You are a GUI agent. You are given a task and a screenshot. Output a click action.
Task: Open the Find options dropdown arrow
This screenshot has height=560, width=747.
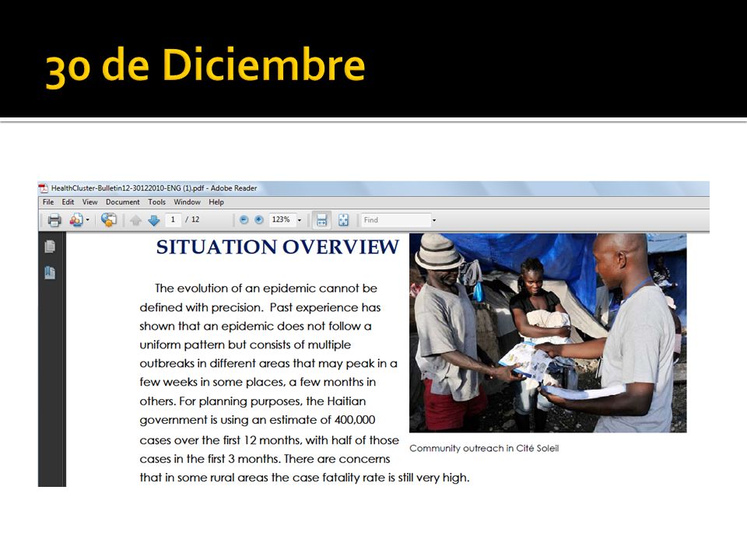(x=434, y=220)
